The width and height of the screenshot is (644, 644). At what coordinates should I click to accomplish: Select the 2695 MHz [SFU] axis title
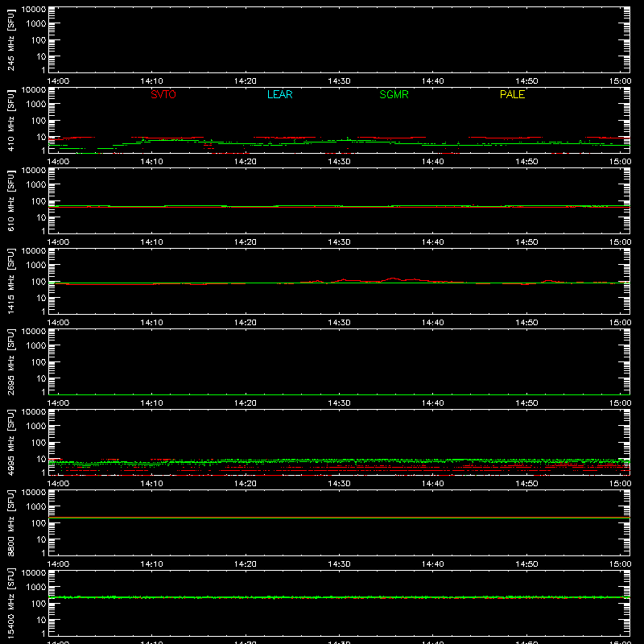click(x=10, y=361)
